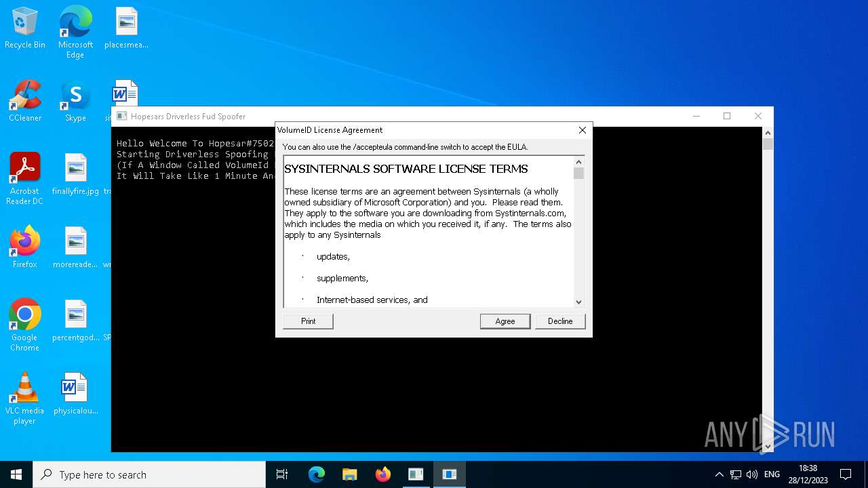Select the percentgod... image file
The width and height of the screenshot is (868, 488).
[x=75, y=321]
